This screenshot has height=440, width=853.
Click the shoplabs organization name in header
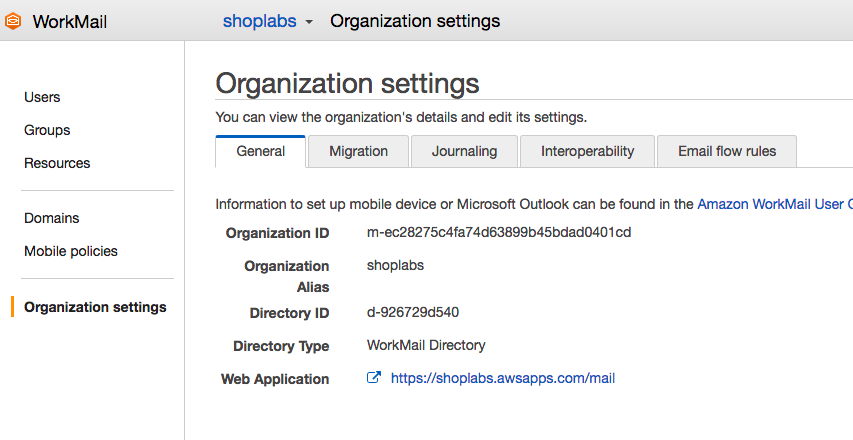click(x=259, y=21)
